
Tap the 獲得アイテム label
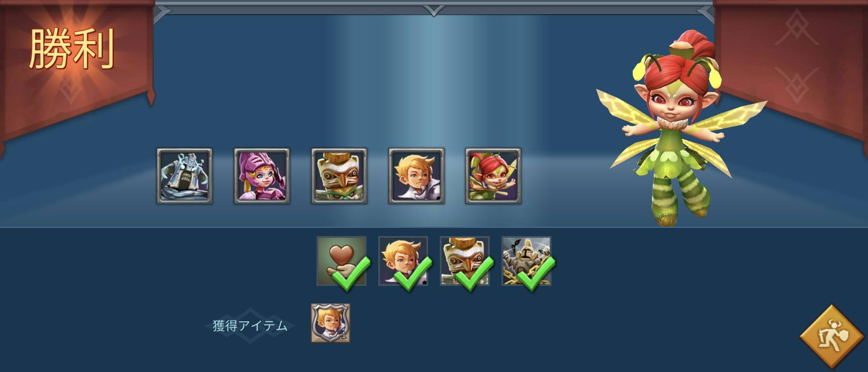click(x=250, y=326)
